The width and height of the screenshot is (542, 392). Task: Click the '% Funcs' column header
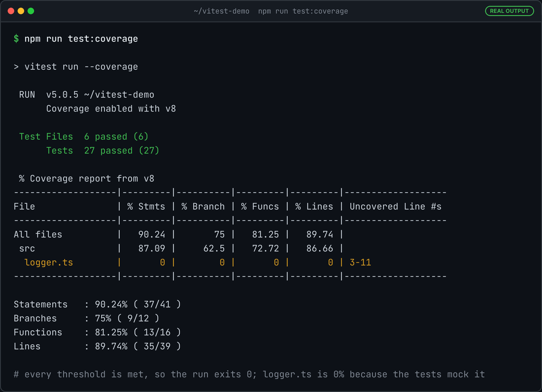coord(260,207)
